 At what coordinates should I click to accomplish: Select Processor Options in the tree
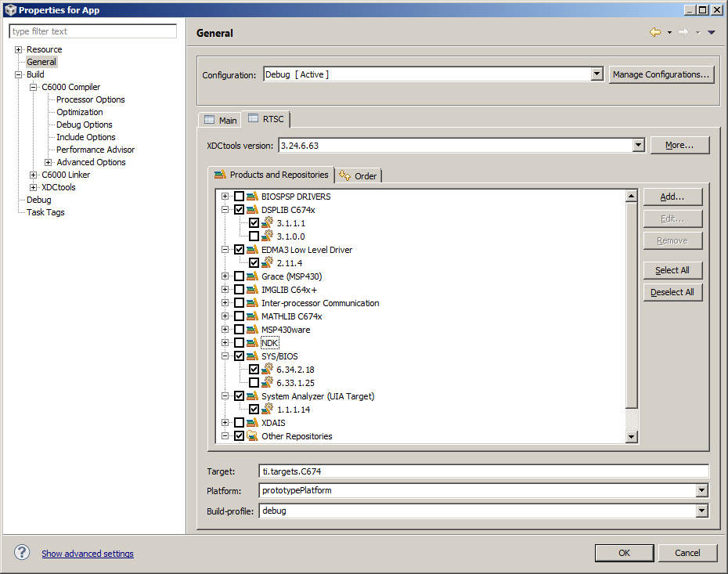click(91, 99)
